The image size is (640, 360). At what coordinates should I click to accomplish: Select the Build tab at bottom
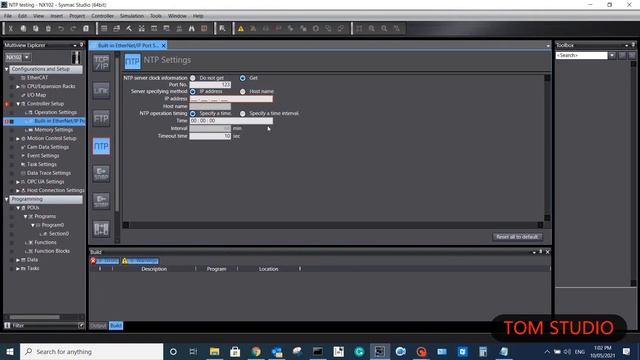click(x=116, y=326)
